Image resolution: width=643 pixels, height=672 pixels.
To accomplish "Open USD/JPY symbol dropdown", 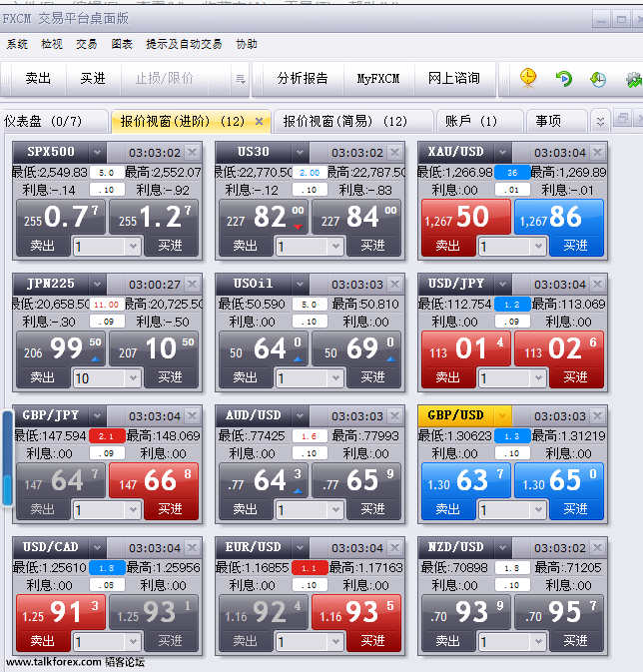I will click(502, 285).
